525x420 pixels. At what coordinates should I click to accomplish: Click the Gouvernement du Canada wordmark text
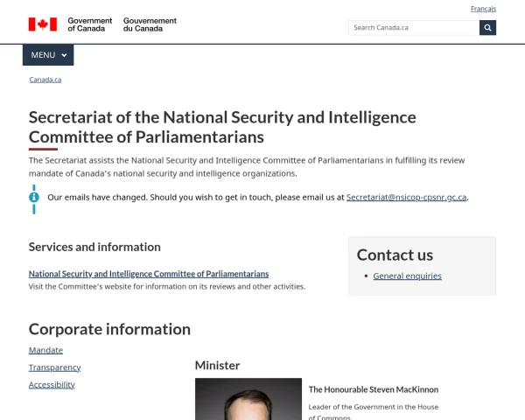point(150,24)
